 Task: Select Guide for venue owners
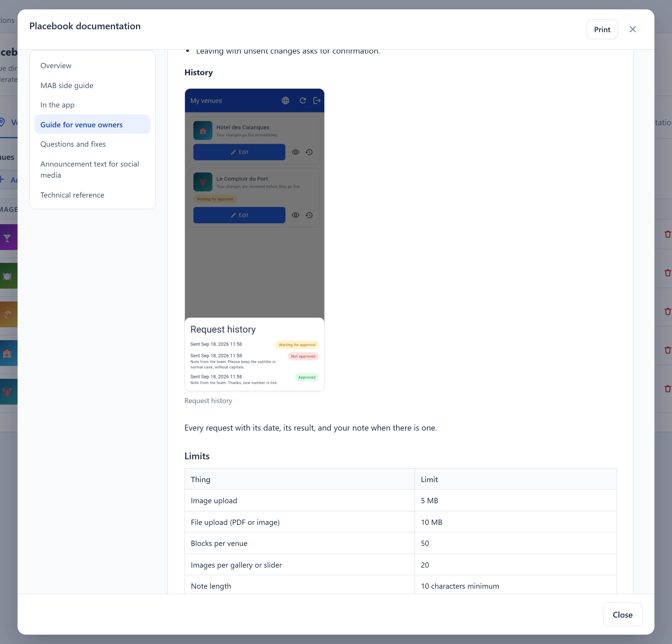point(92,124)
